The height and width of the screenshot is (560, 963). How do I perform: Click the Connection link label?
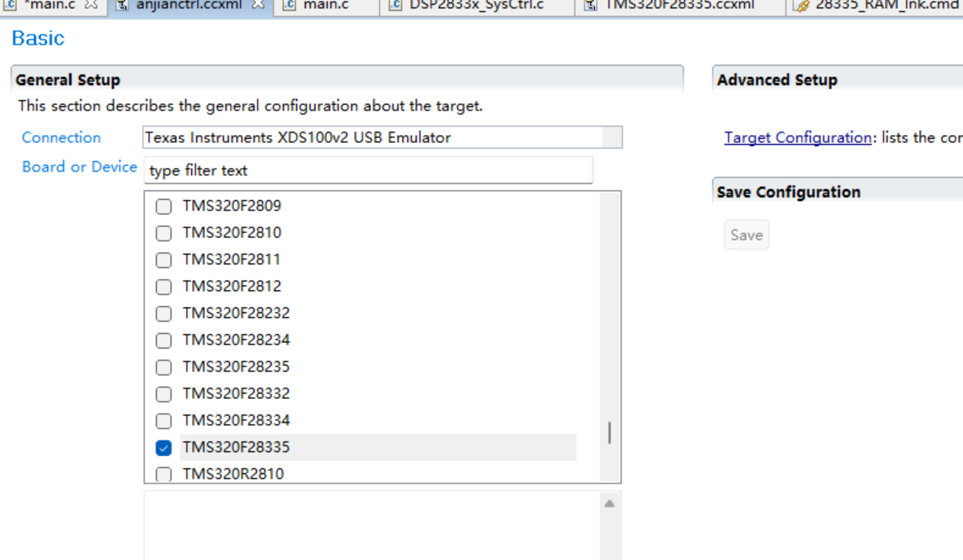tap(62, 137)
